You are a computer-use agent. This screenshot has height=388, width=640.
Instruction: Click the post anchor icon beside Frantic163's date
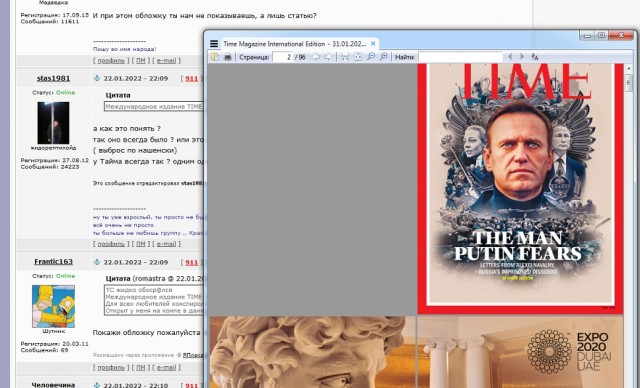(x=97, y=262)
